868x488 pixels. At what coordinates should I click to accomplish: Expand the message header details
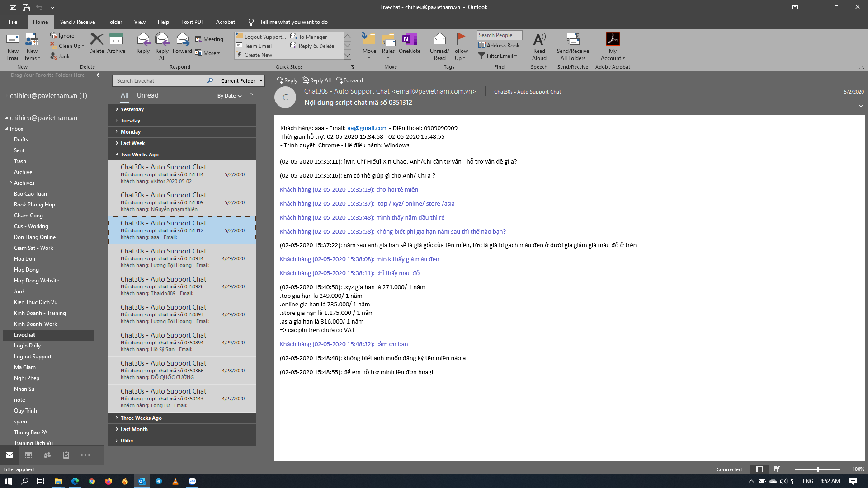pyautogui.click(x=861, y=106)
